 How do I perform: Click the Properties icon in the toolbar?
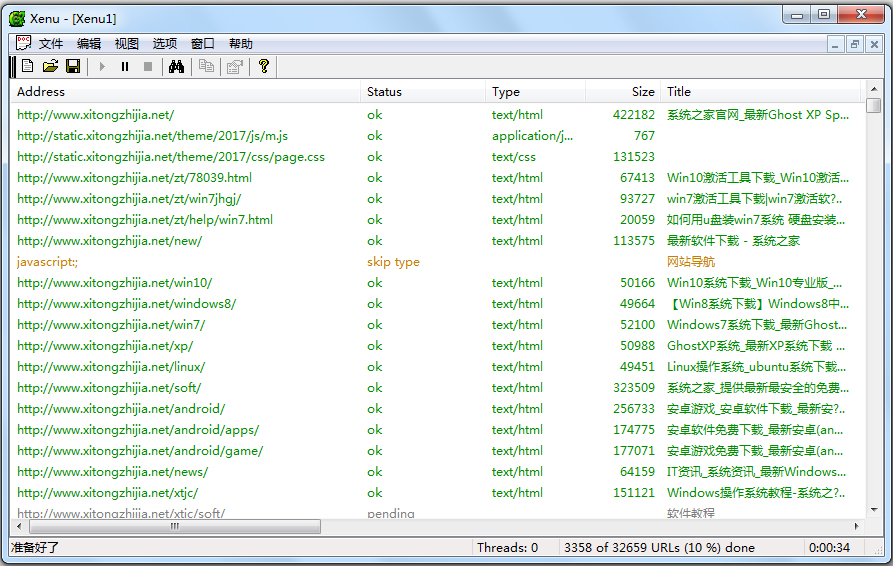point(235,66)
